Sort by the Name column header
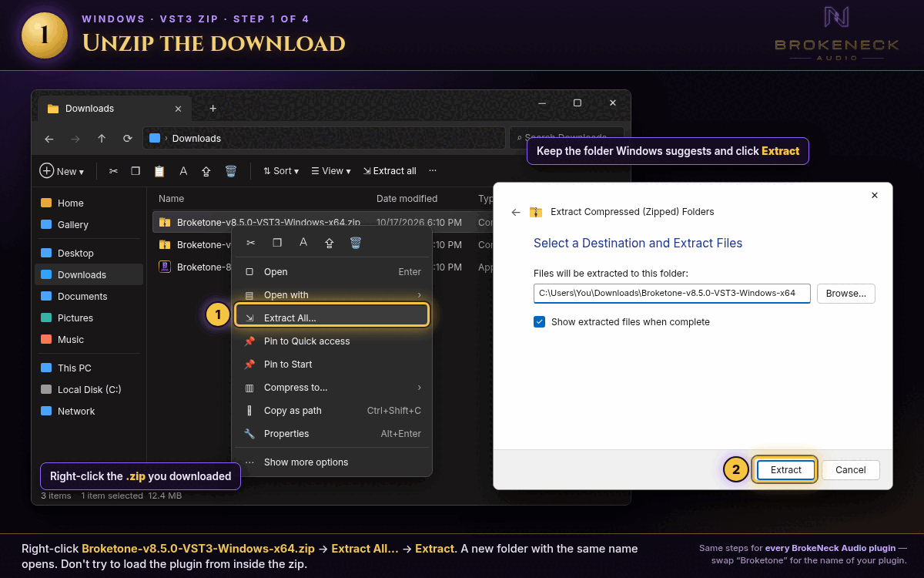Image resolution: width=924 pixels, height=578 pixels. 171,199
